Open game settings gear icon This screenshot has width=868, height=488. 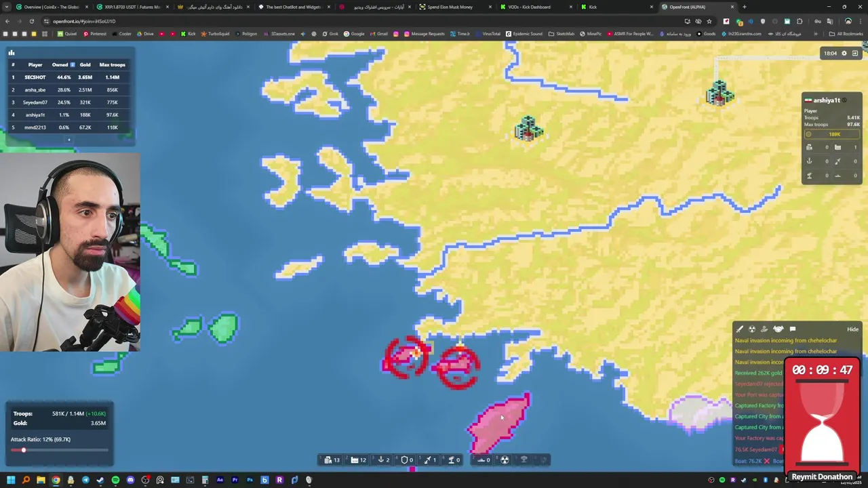pos(844,53)
